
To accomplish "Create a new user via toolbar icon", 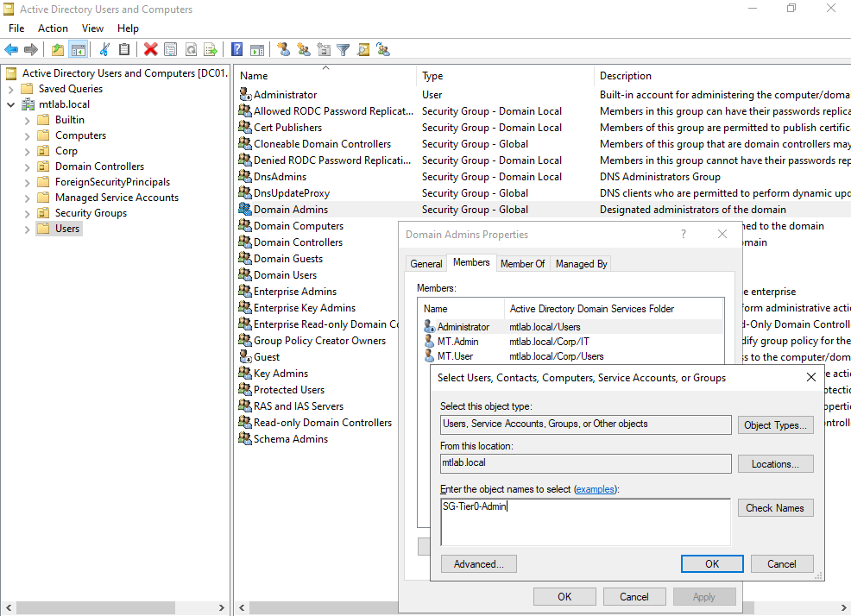I will [x=283, y=50].
